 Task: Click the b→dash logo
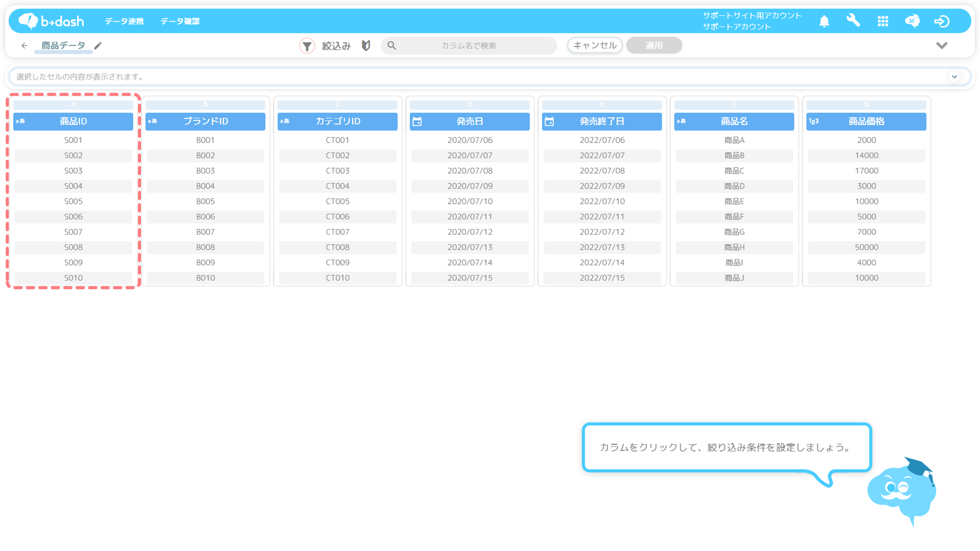(51, 21)
